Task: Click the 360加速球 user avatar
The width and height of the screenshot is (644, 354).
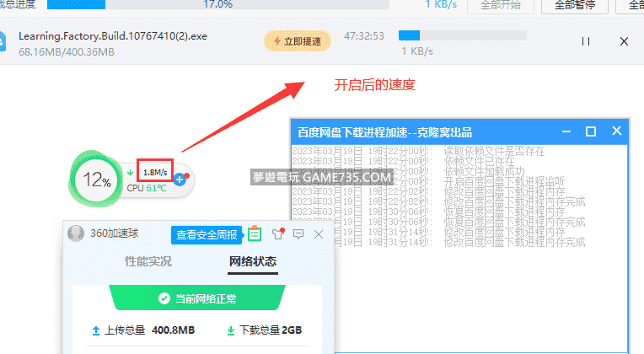Action: point(76,233)
